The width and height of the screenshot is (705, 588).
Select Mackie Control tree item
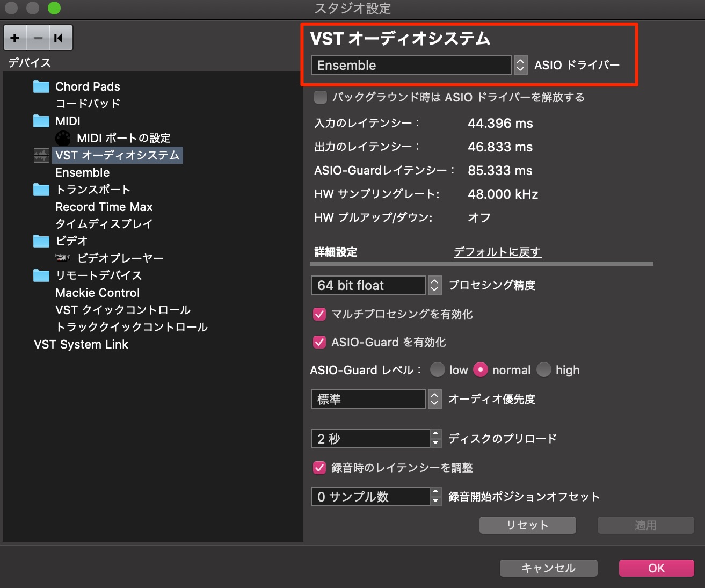pyautogui.click(x=97, y=293)
